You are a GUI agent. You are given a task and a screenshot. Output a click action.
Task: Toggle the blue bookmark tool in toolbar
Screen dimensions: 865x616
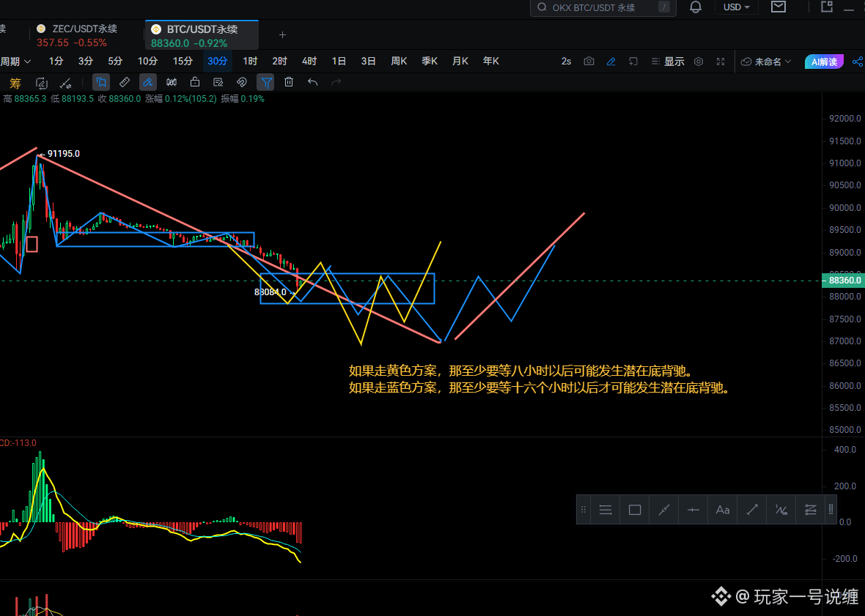101,82
